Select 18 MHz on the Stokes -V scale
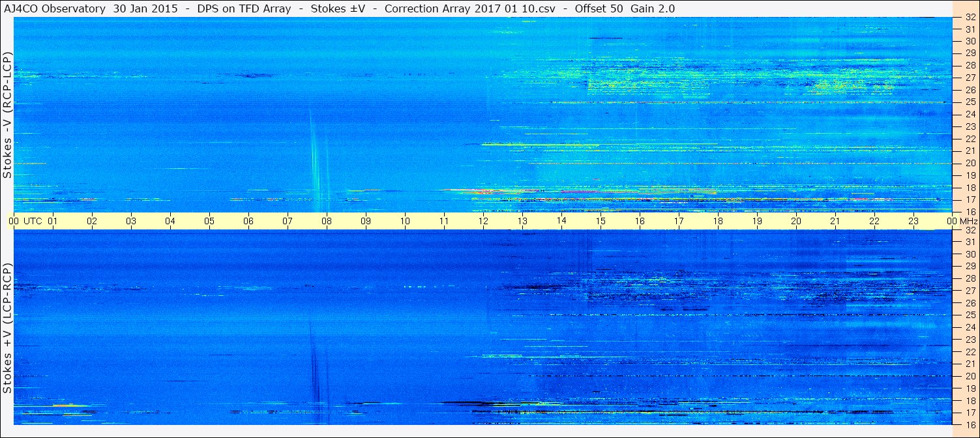 point(970,188)
